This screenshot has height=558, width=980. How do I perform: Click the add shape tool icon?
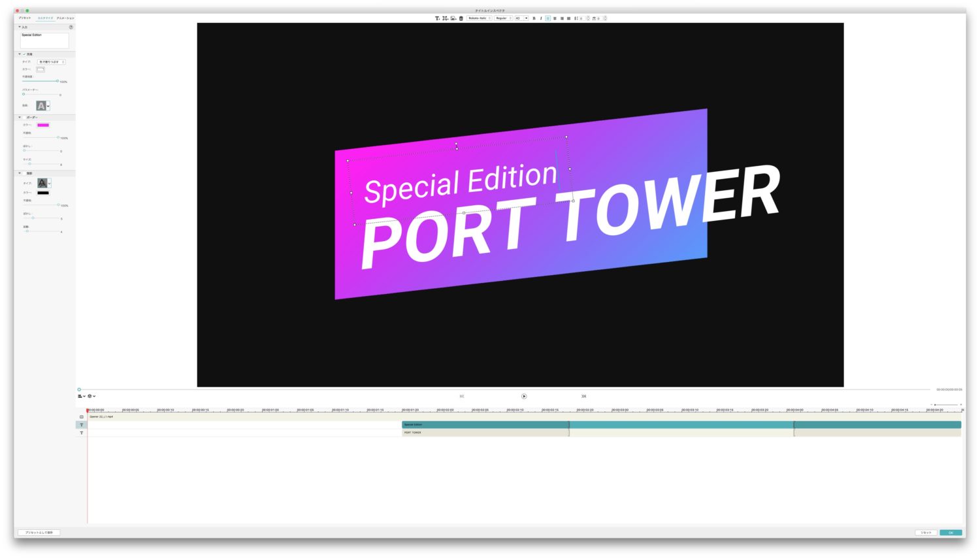(x=445, y=18)
